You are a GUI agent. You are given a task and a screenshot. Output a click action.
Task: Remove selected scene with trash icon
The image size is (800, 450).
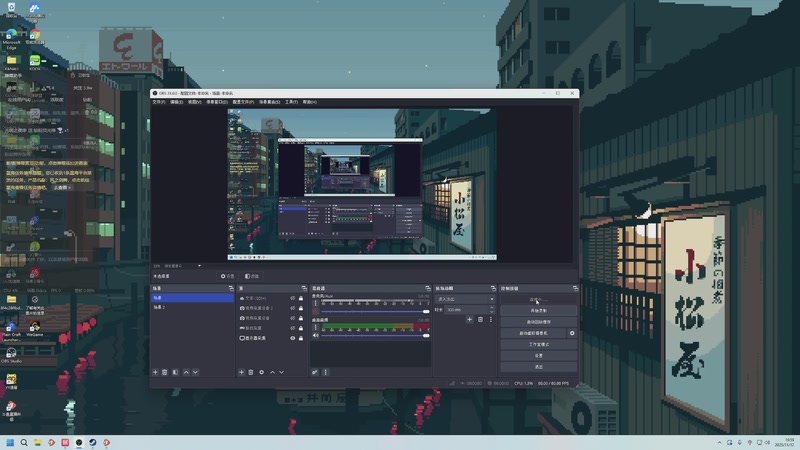[165, 372]
